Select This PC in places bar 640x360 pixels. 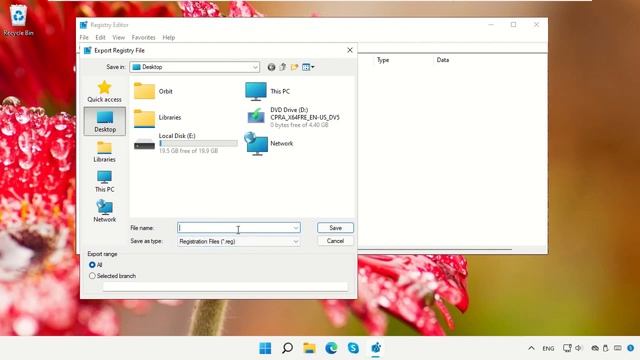104,181
